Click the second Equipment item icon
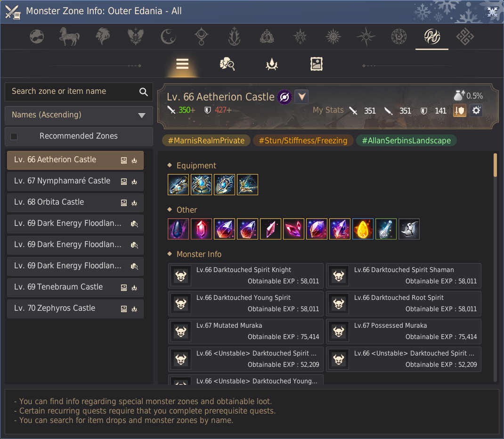This screenshot has width=504, height=439. click(201, 185)
